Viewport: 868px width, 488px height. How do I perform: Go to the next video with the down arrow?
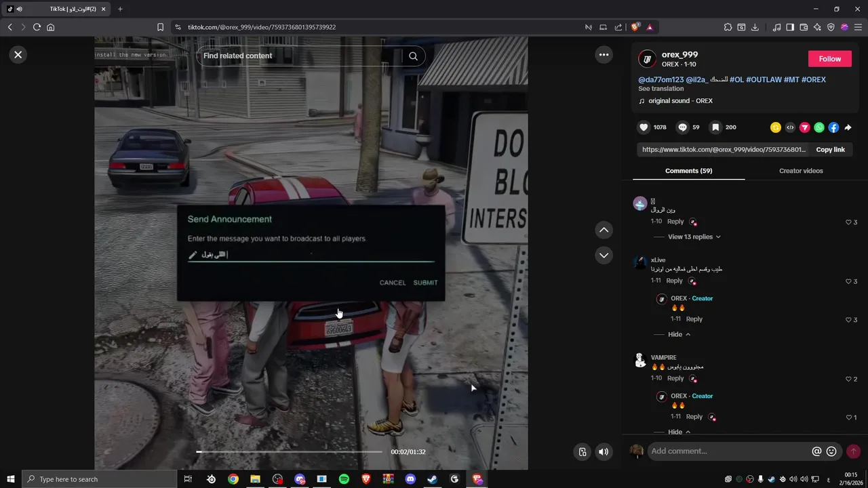[604, 256]
